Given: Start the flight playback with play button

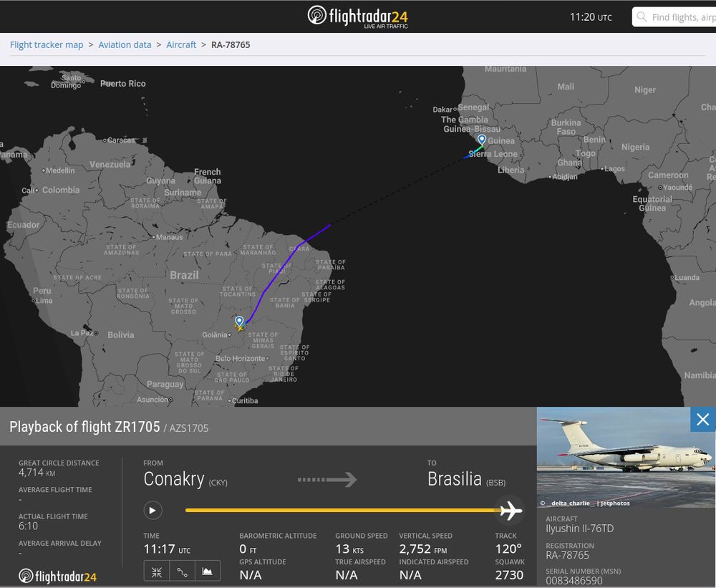Looking at the screenshot, I should (153, 511).
